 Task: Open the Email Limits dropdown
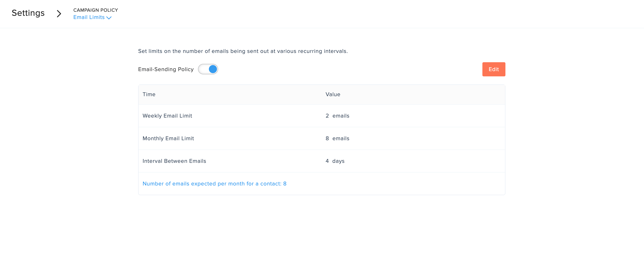92,17
